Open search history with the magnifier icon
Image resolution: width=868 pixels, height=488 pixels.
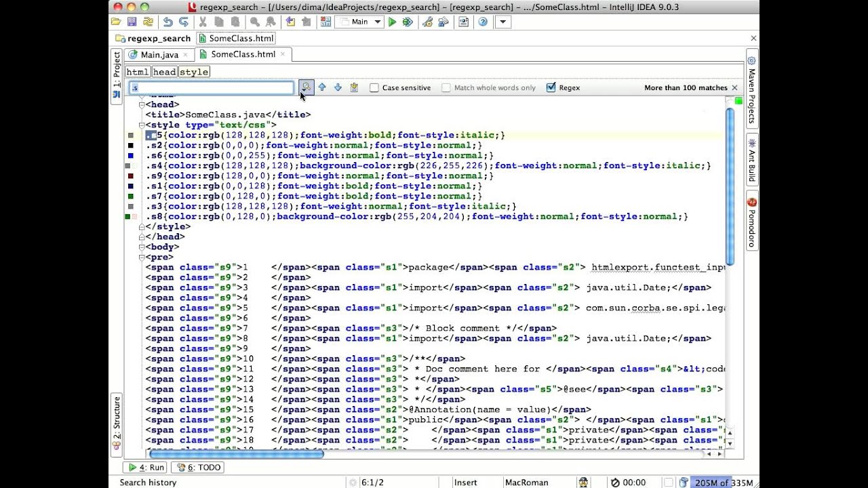(x=307, y=87)
